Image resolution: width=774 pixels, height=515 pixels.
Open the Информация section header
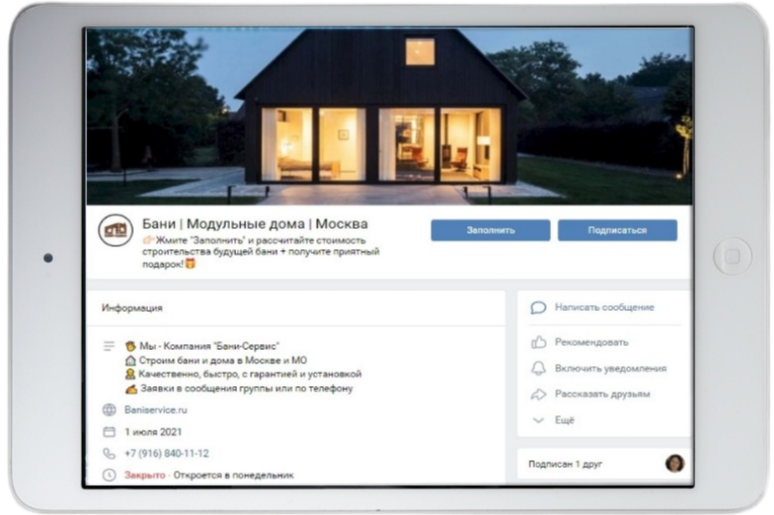click(x=132, y=308)
